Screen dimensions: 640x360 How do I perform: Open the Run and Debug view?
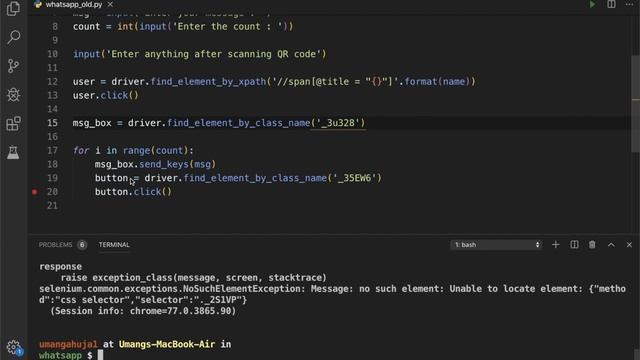[x=13, y=95]
